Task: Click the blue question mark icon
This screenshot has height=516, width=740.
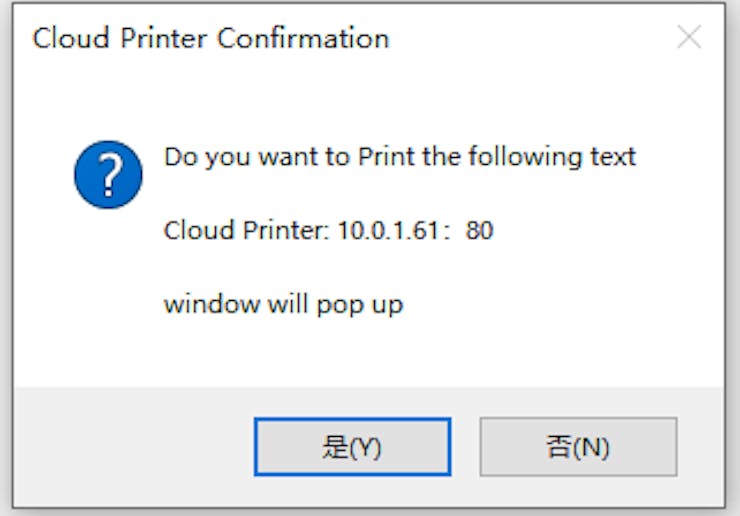Action: pyautogui.click(x=108, y=175)
